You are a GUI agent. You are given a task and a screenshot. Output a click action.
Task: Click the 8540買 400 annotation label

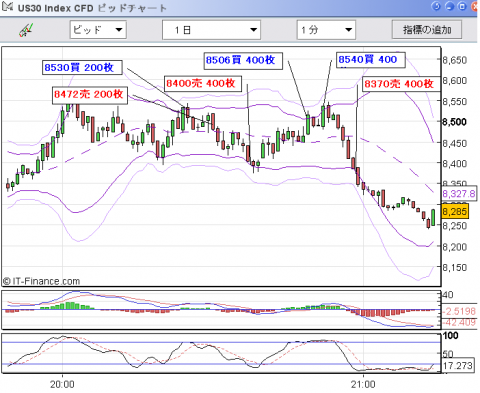point(371,60)
